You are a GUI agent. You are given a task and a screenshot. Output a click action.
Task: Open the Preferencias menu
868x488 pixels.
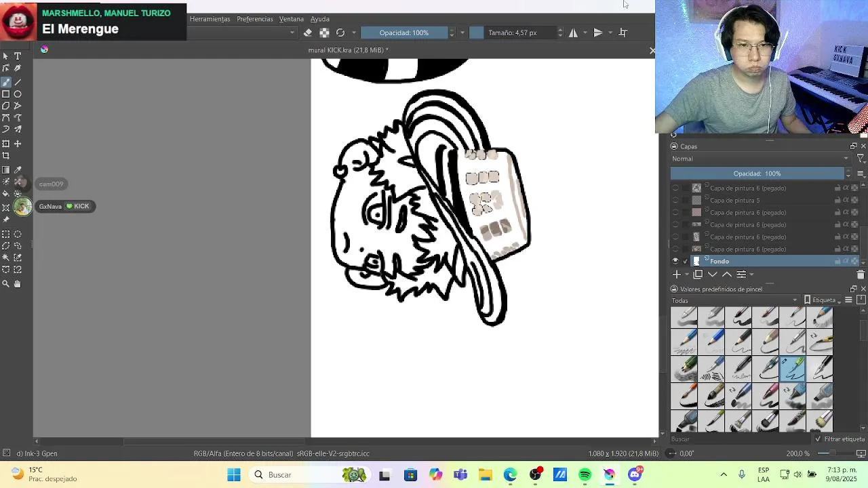pos(254,19)
